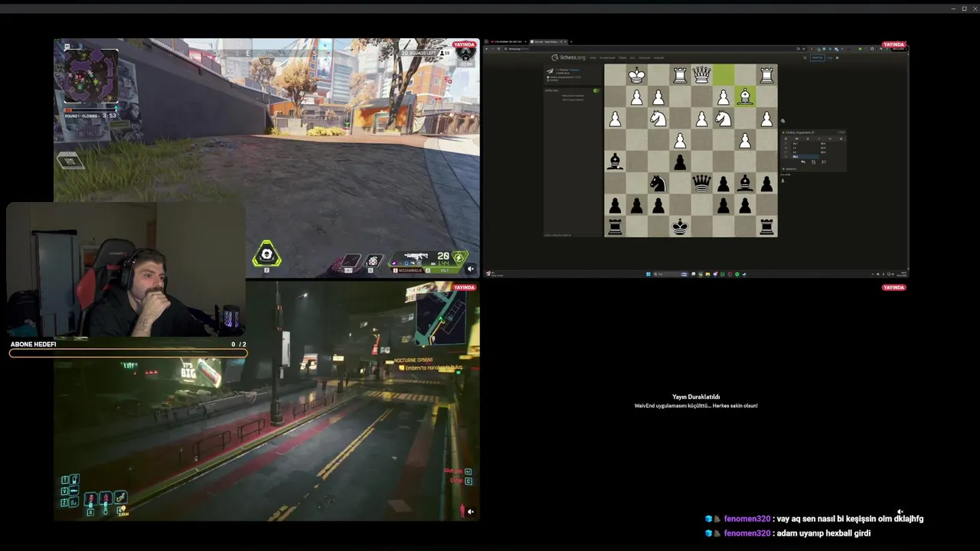
Task: Select the black knight piece
Action: pyautogui.click(x=658, y=183)
